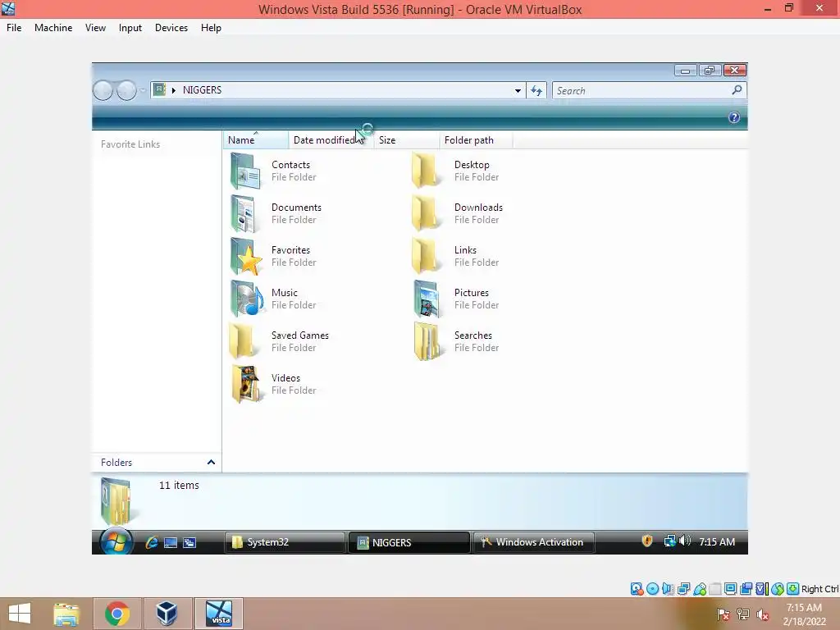Open the Contacts folder icon

246,171
